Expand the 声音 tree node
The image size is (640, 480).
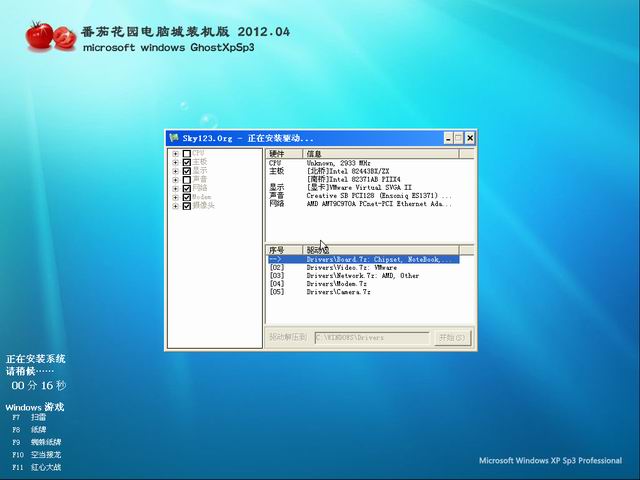point(175,180)
